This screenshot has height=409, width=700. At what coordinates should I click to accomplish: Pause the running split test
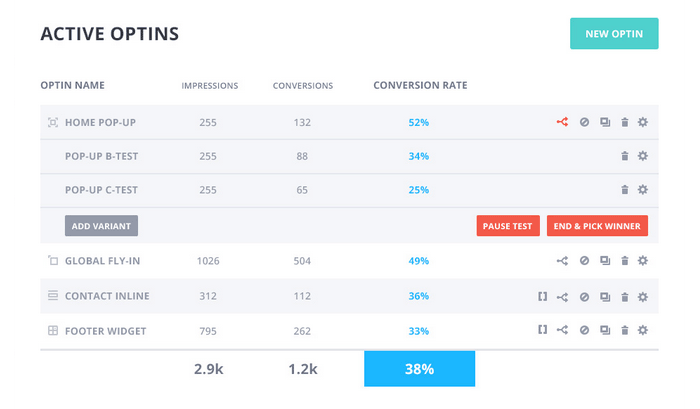pyautogui.click(x=508, y=226)
